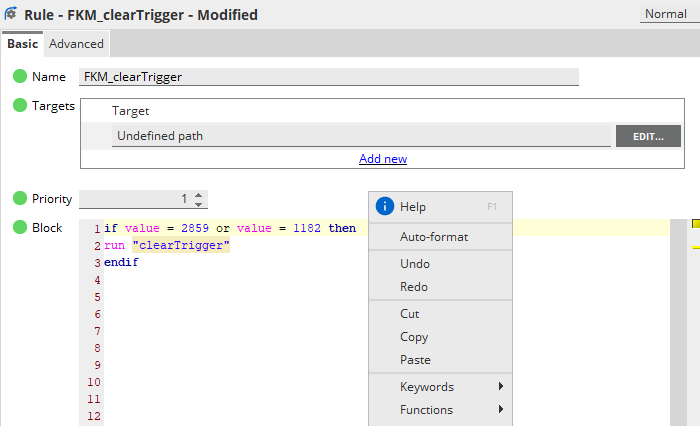
Task: Click the green status dot beside Priority
Action: pos(19,199)
